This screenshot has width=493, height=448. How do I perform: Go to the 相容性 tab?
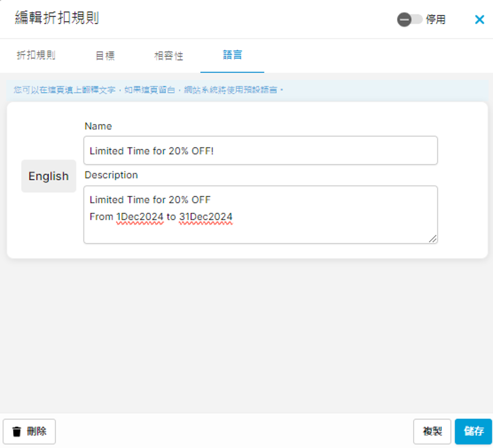coord(168,56)
